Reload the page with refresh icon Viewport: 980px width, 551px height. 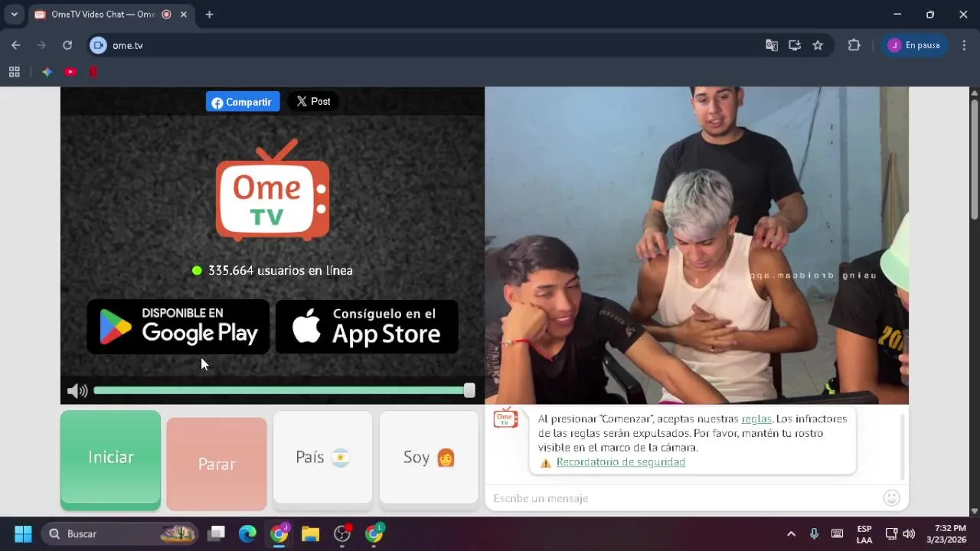(67, 45)
